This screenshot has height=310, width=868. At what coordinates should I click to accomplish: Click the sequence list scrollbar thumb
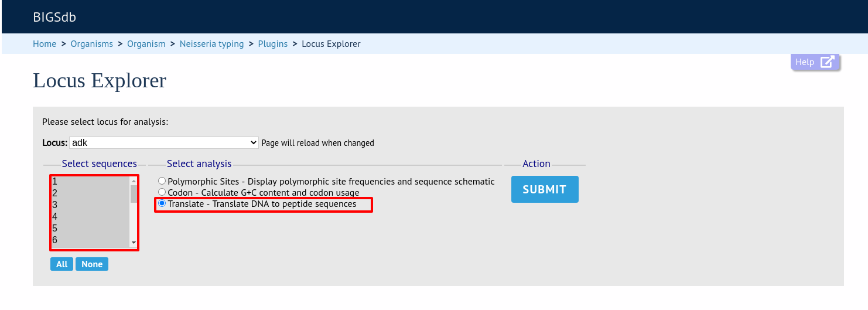pos(134,194)
